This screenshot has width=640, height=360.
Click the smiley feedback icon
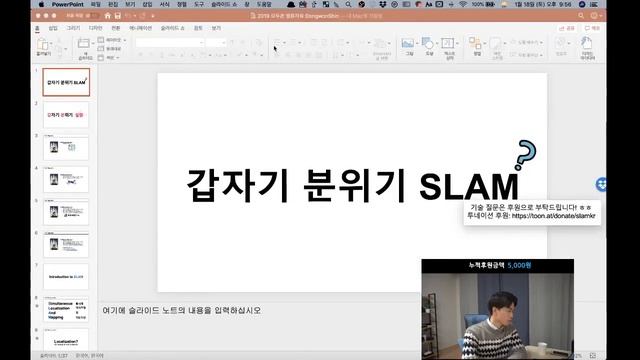[594, 16]
